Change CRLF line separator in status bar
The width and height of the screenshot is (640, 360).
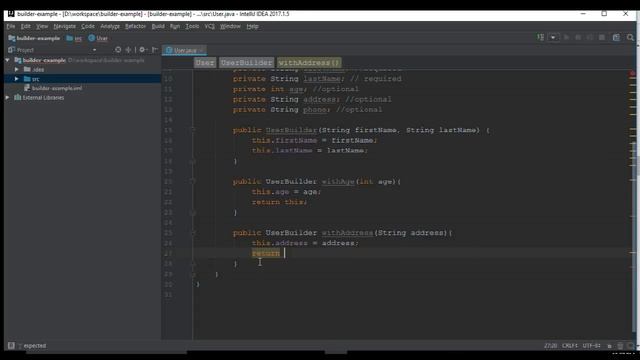point(570,346)
